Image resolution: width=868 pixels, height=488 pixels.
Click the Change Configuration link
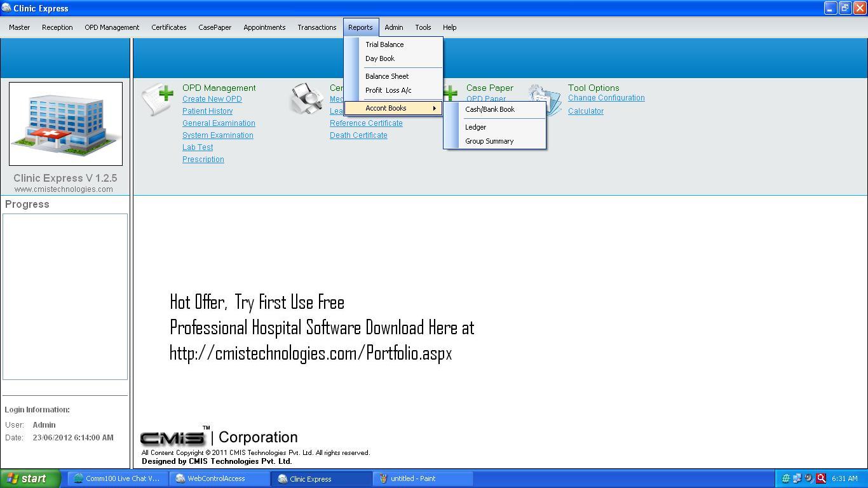[606, 98]
